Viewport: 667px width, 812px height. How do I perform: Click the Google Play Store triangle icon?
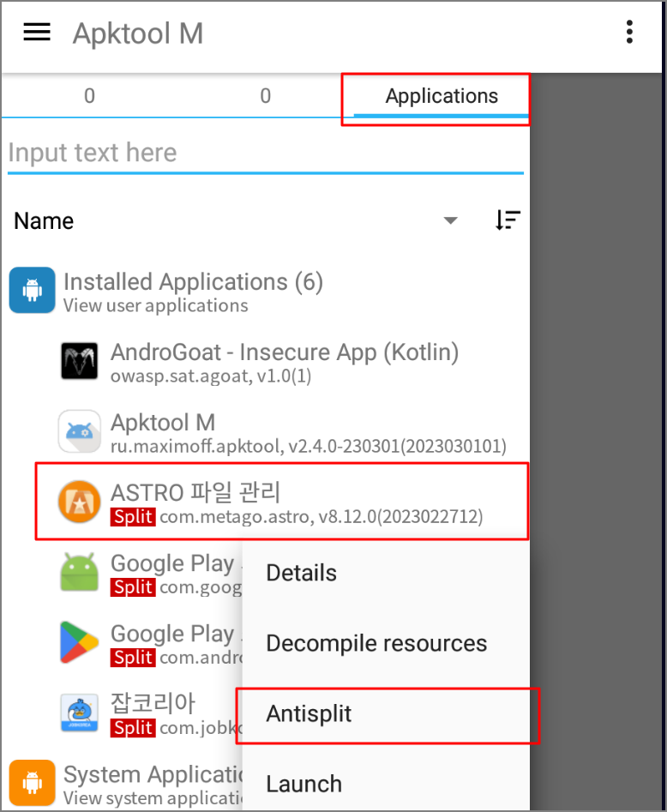pyautogui.click(x=79, y=642)
